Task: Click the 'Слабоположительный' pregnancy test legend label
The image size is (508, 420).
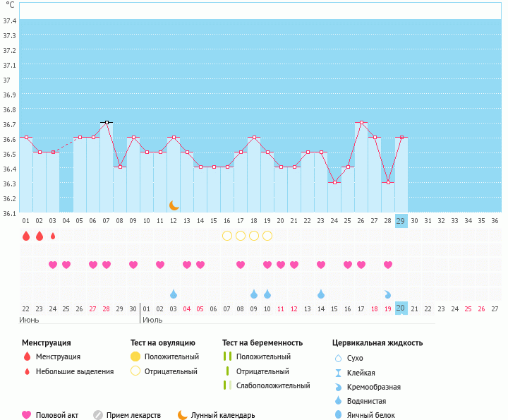Action: pos(273,385)
